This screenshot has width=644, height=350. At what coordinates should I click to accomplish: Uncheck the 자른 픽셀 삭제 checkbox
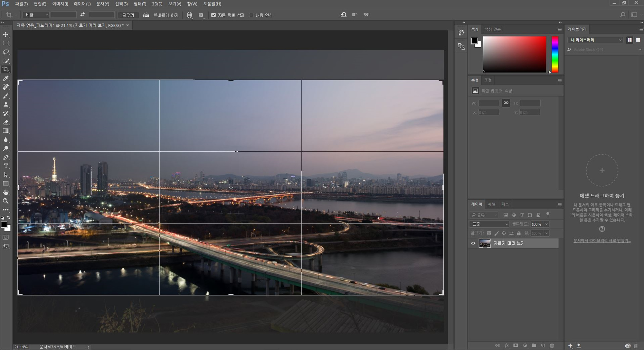213,15
